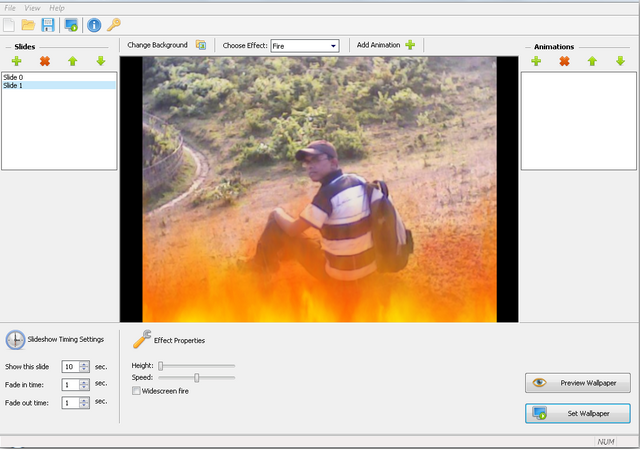Save the project with the floppy disk icon
The height and width of the screenshot is (449, 640).
click(x=47, y=24)
